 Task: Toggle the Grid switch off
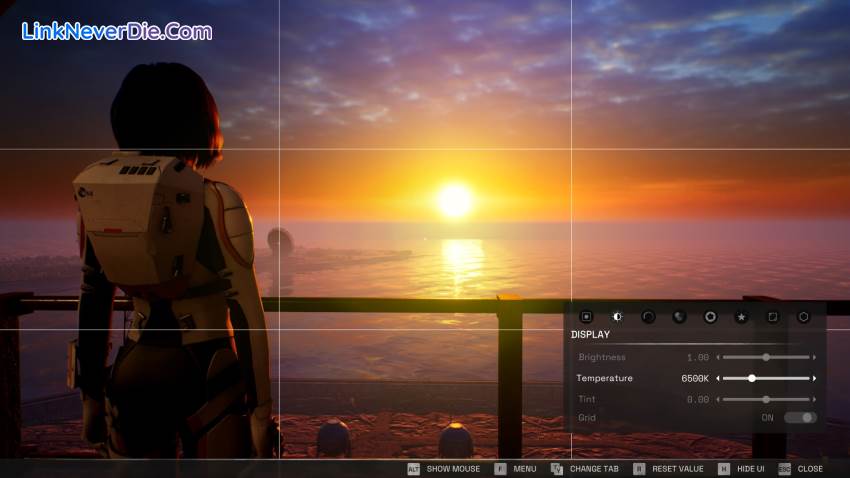pos(800,418)
